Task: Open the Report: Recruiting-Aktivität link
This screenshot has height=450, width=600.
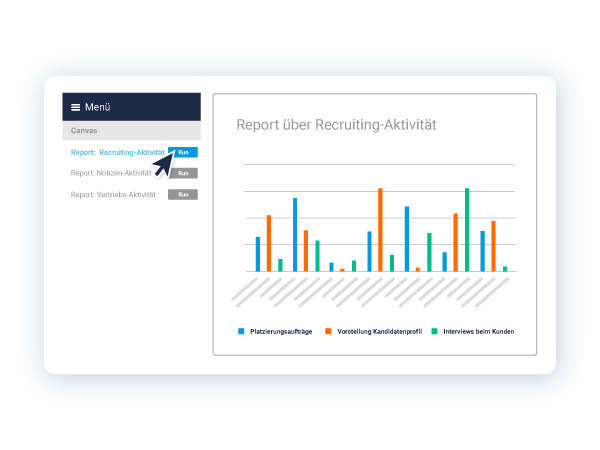Action: coord(117,152)
